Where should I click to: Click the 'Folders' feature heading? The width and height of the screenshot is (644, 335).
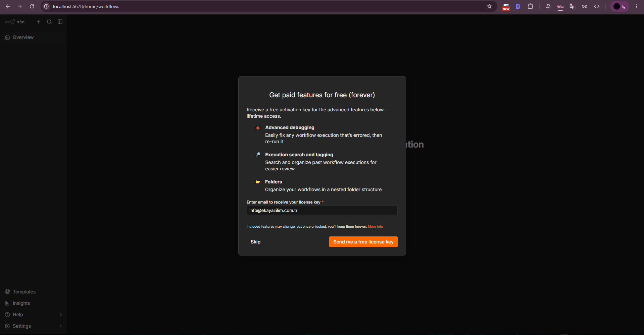274,182
